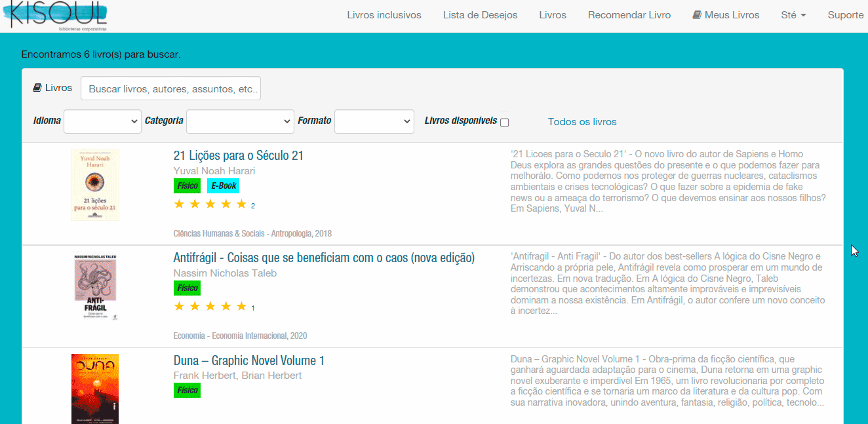Screen dimensions: 868x424
Task: Click Encontramos 6 livro(s) results text
Action: click(100, 54)
